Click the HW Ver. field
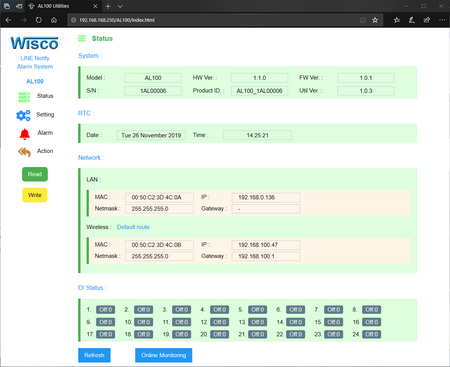This screenshot has width=450, height=367. pos(259,78)
